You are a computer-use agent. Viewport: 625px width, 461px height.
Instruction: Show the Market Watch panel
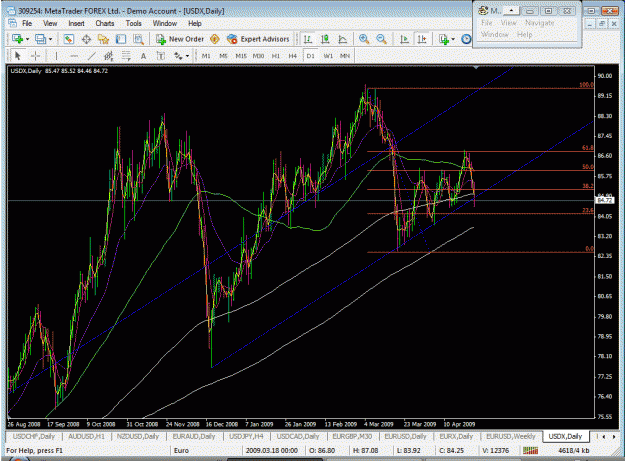pyautogui.click(x=69, y=39)
